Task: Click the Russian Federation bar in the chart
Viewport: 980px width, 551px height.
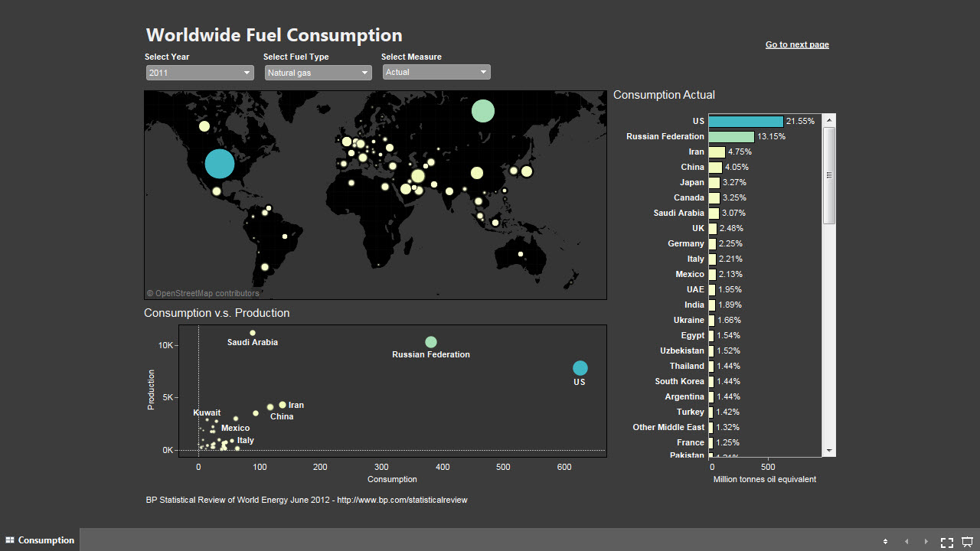Action: click(x=731, y=137)
